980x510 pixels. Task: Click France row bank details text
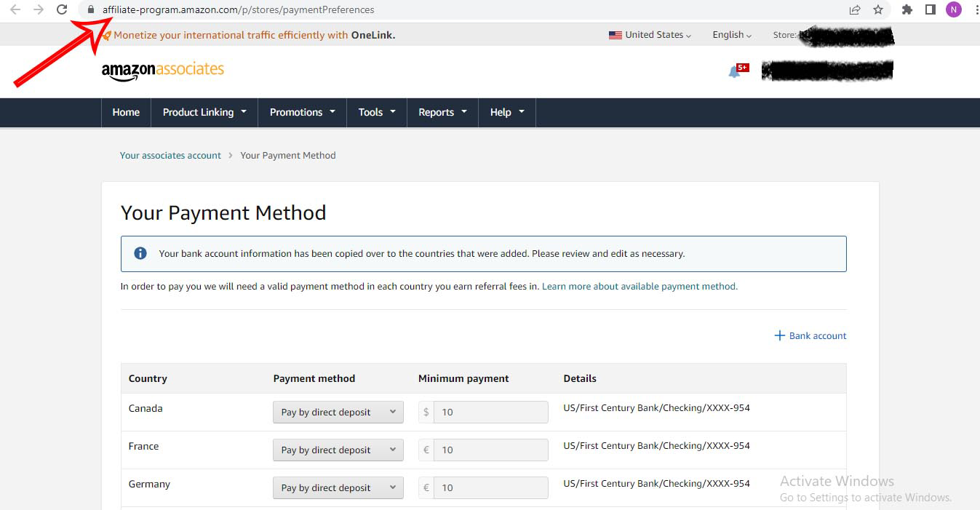click(x=656, y=445)
